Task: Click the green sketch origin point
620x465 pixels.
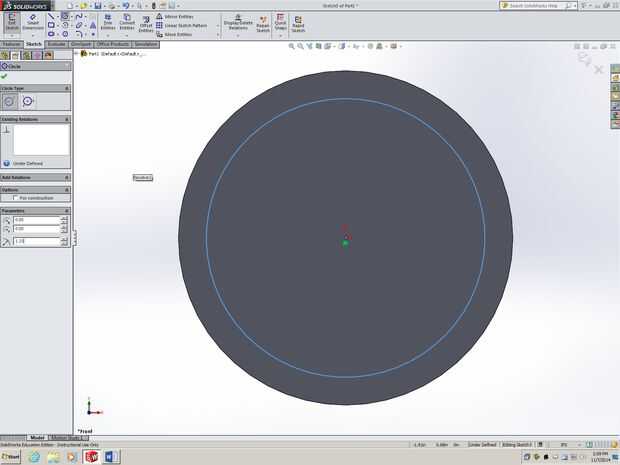Action: click(345, 243)
